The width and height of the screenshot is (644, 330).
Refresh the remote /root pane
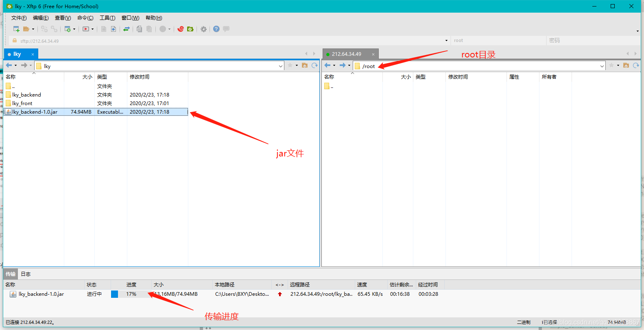(x=636, y=65)
